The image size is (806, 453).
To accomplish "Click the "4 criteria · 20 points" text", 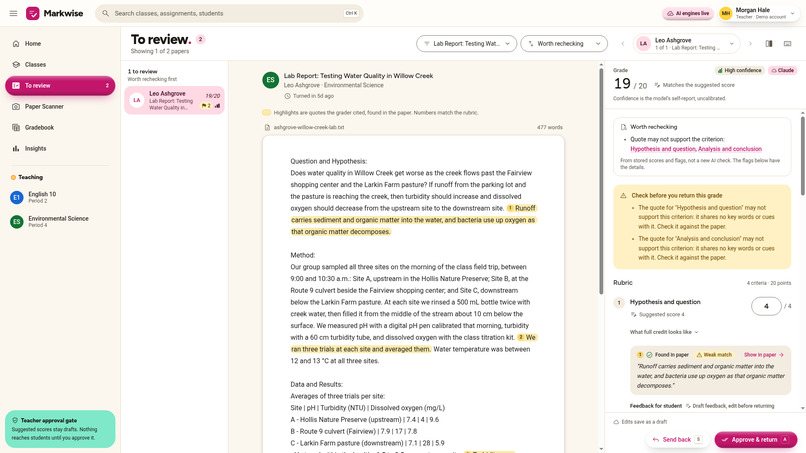I will pyautogui.click(x=768, y=283).
